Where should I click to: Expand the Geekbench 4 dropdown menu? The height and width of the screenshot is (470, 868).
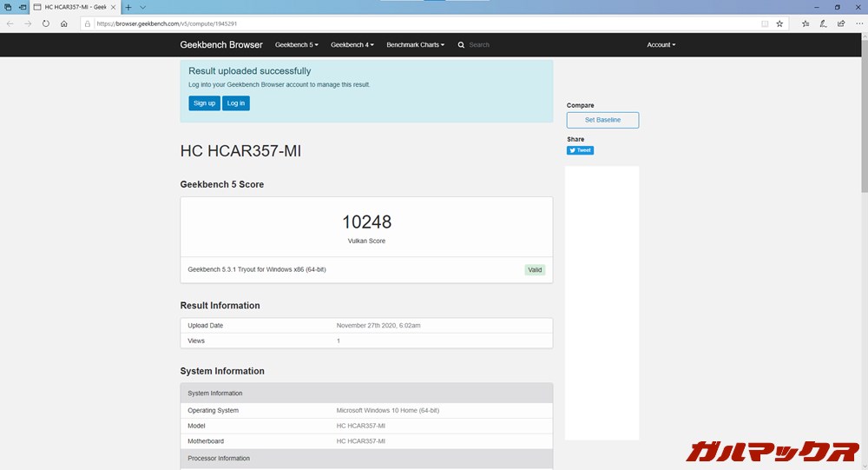pos(352,44)
